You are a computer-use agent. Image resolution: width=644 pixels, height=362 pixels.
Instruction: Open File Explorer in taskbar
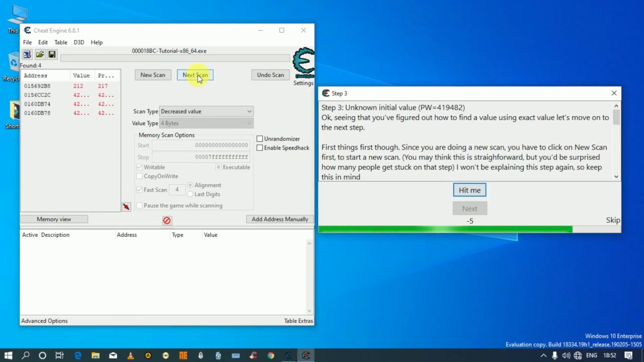(x=96, y=355)
